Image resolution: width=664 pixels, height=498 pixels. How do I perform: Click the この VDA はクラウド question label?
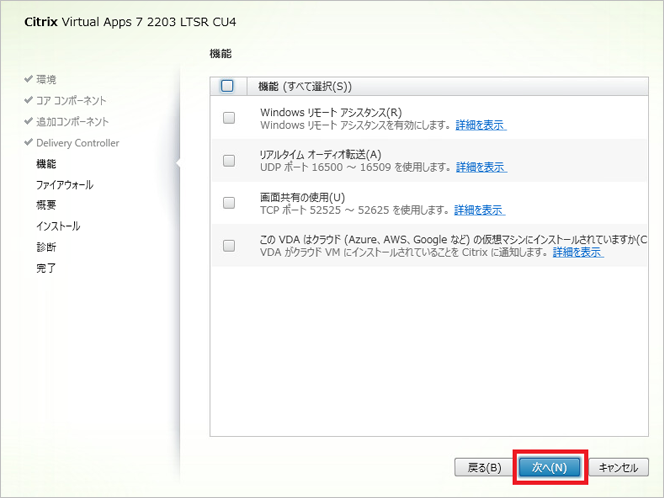click(x=454, y=240)
